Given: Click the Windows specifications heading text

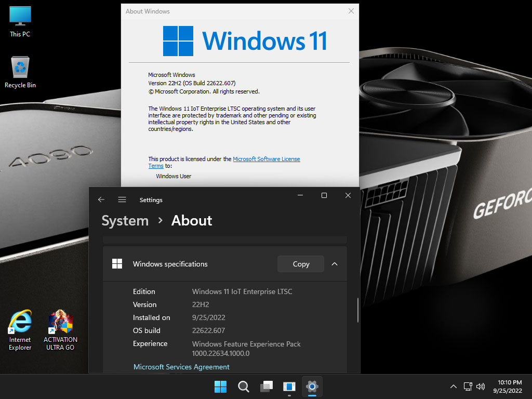Looking at the screenshot, I should 170,264.
